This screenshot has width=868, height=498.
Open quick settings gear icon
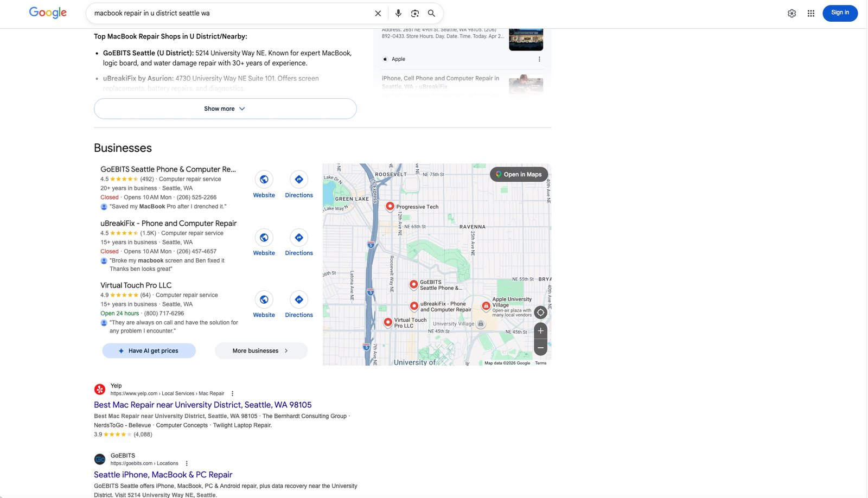(792, 13)
